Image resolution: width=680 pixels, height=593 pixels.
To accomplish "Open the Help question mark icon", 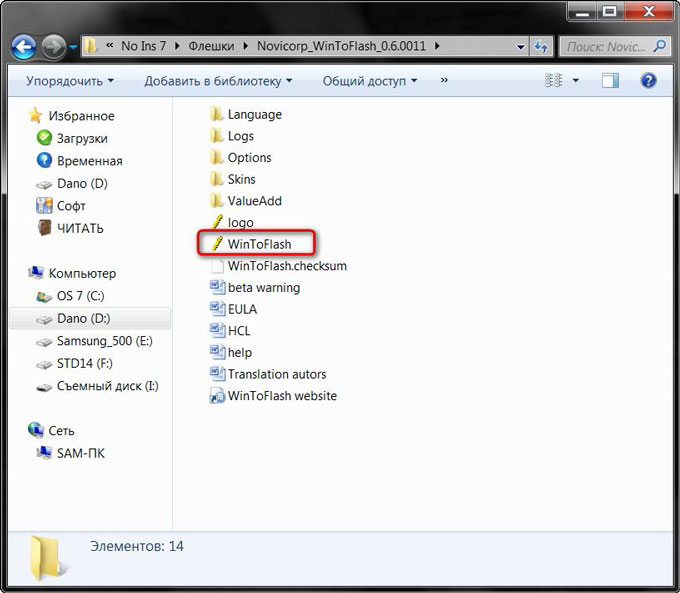I will click(648, 81).
